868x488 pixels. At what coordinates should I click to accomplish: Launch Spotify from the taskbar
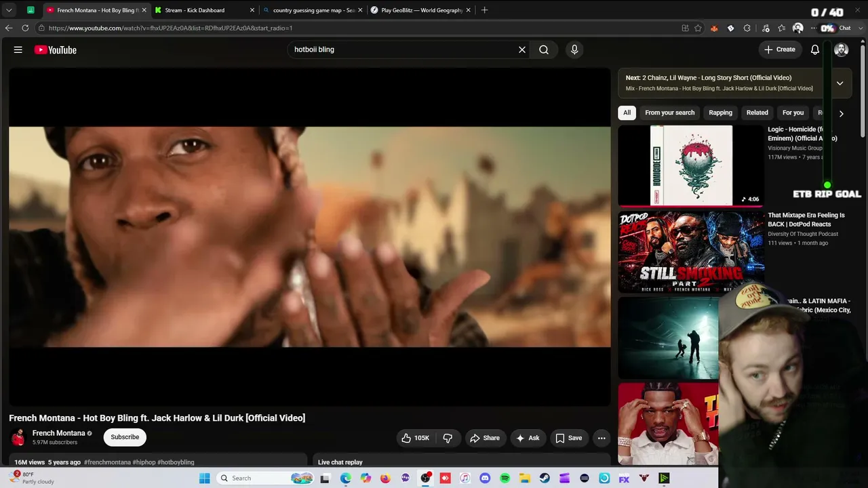point(505,478)
